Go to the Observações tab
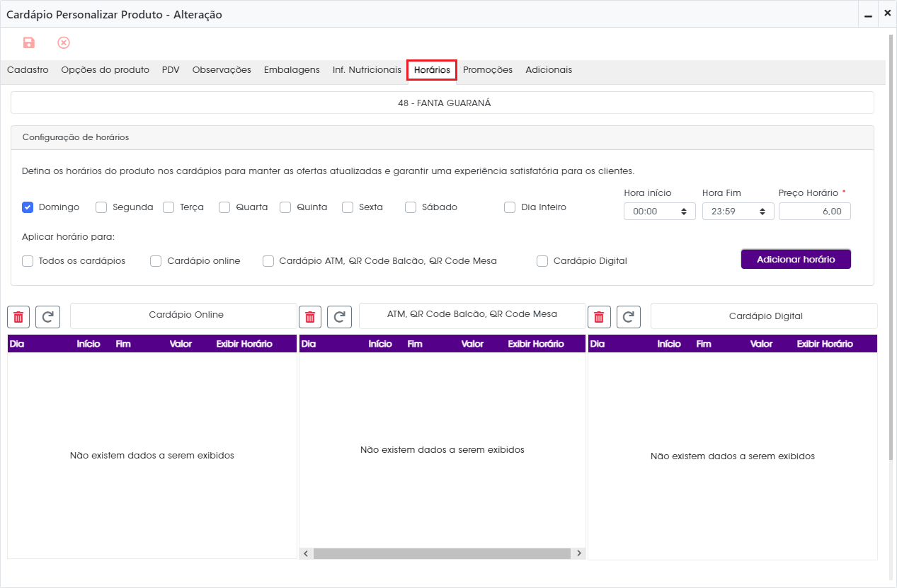 point(222,70)
